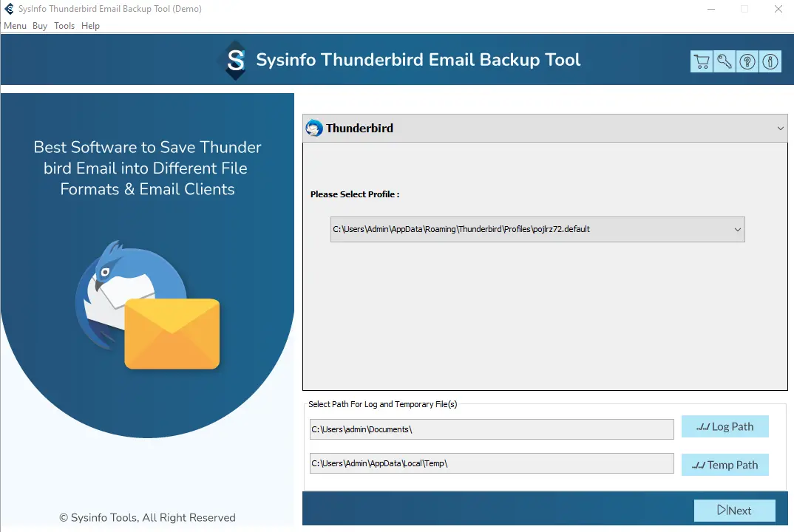
Task: Click the question mark help icon
Action: click(x=747, y=62)
